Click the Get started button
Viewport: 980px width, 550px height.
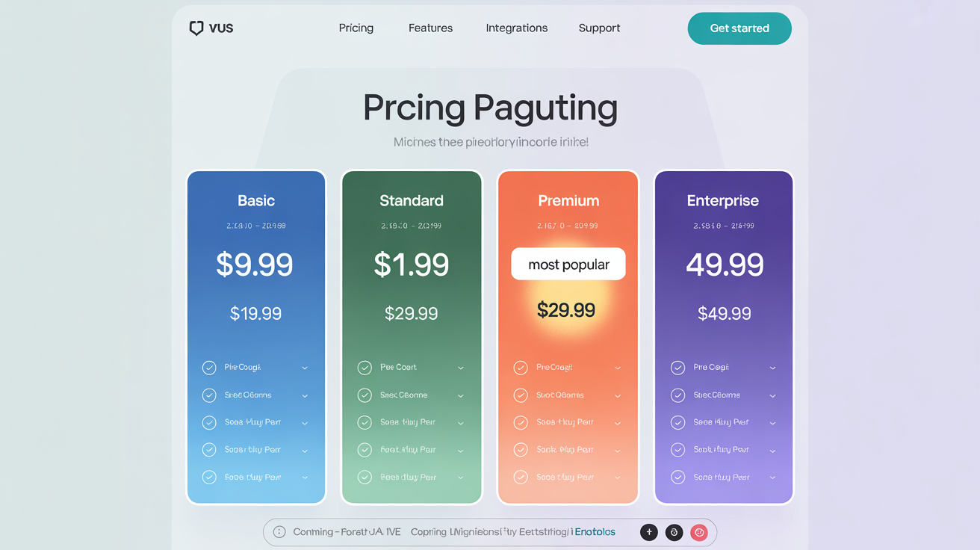click(x=739, y=28)
